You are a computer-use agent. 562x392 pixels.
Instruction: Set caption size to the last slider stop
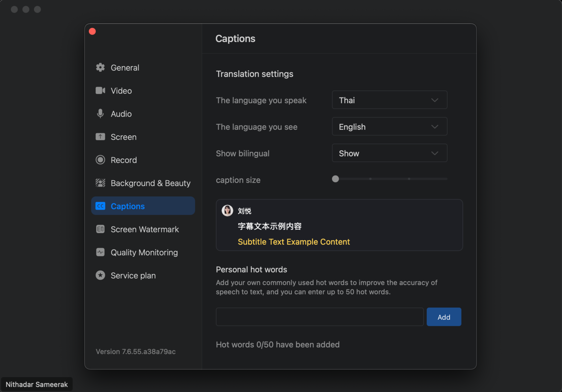(x=446, y=179)
